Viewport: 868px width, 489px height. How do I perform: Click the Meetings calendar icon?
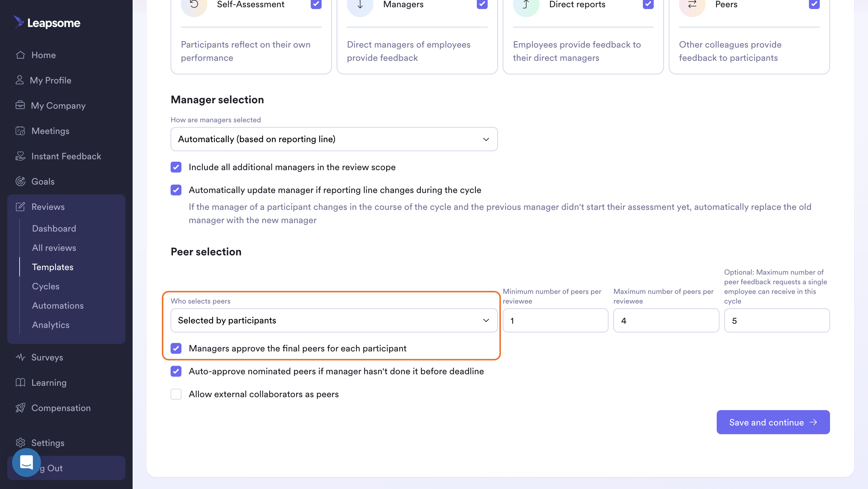coord(20,131)
